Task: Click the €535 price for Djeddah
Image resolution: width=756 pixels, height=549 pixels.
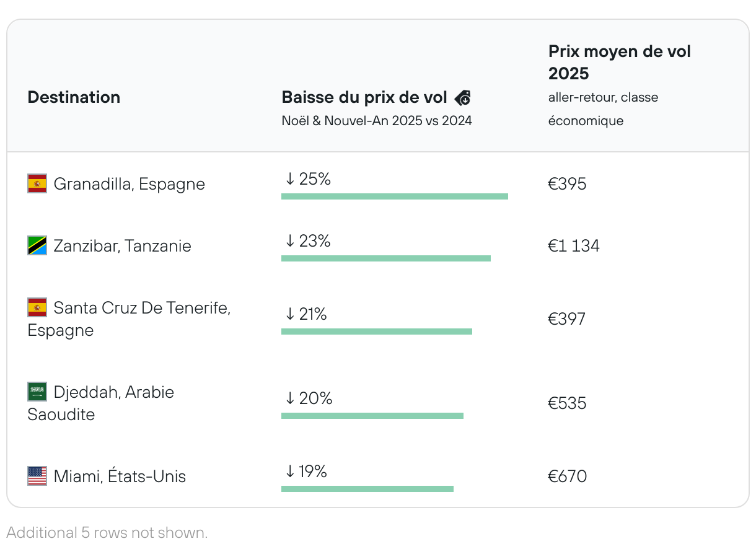Action: click(x=567, y=403)
